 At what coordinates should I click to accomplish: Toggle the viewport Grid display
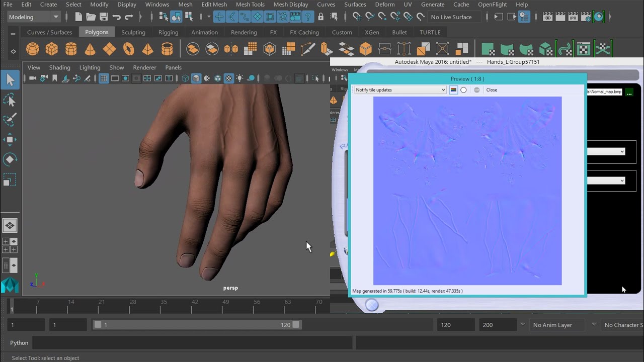(x=104, y=78)
